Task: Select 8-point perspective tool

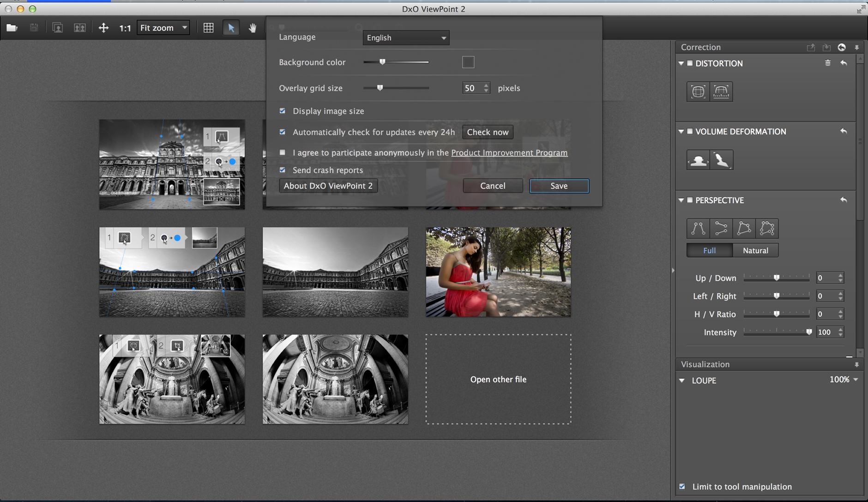Action: pyautogui.click(x=767, y=228)
